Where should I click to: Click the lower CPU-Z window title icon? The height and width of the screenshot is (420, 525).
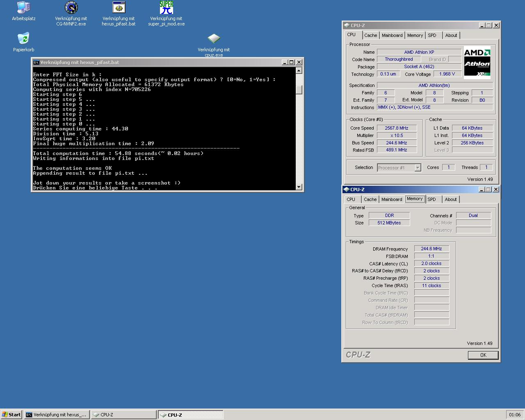click(x=347, y=189)
